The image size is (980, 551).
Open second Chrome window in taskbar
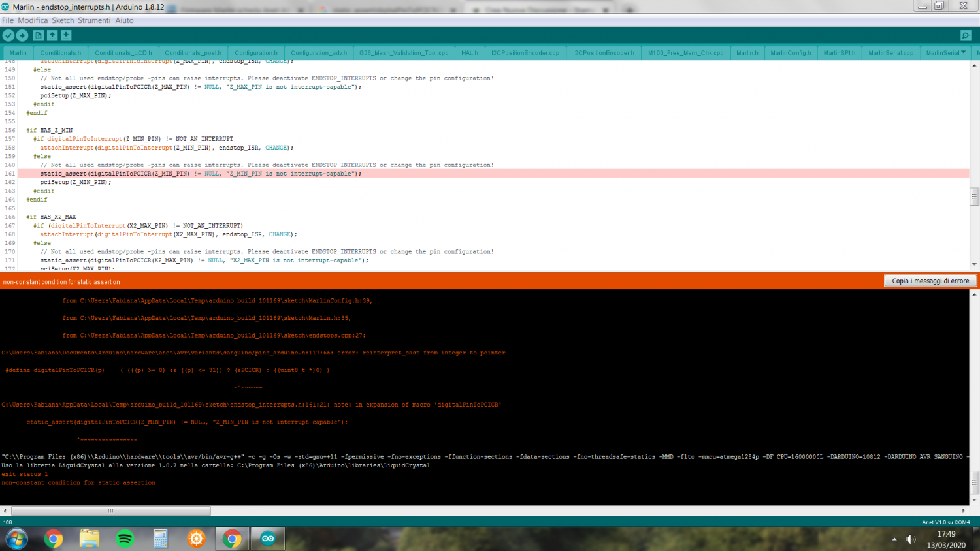pos(232,539)
